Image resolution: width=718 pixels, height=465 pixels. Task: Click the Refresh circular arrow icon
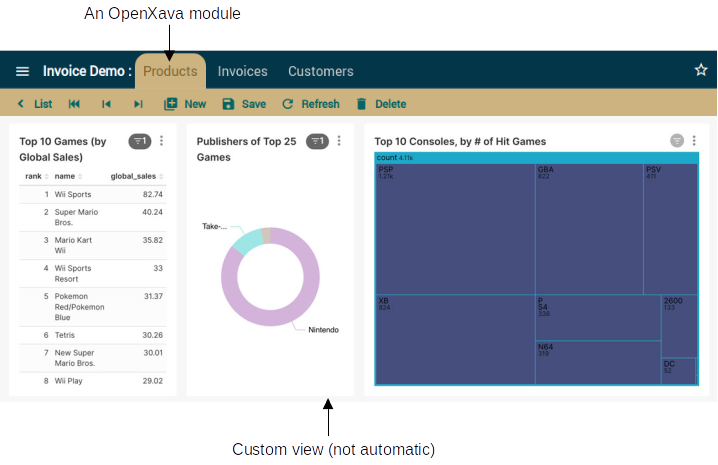288,104
